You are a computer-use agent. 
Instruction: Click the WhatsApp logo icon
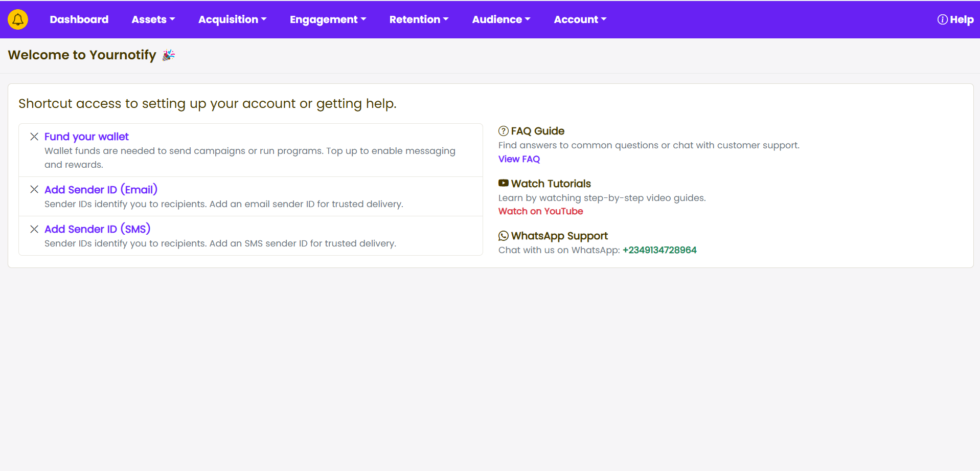pyautogui.click(x=503, y=236)
